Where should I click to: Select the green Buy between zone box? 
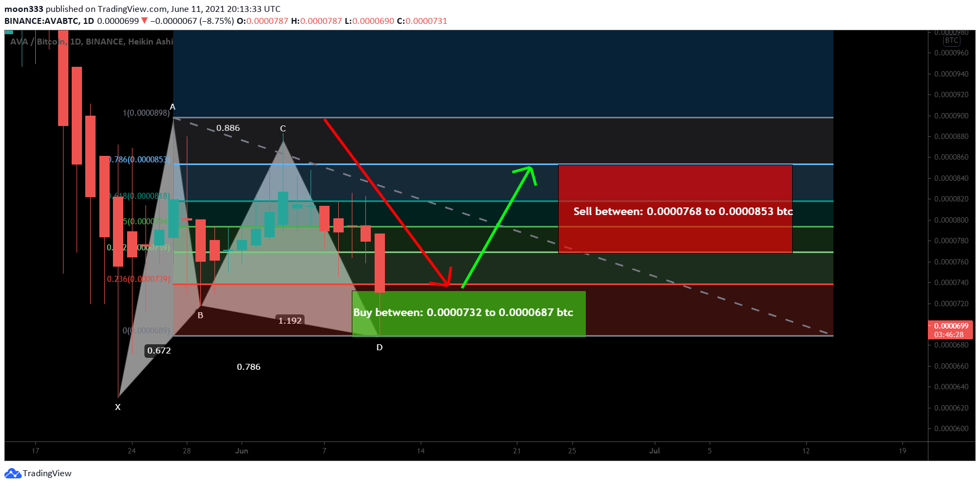[x=469, y=314]
